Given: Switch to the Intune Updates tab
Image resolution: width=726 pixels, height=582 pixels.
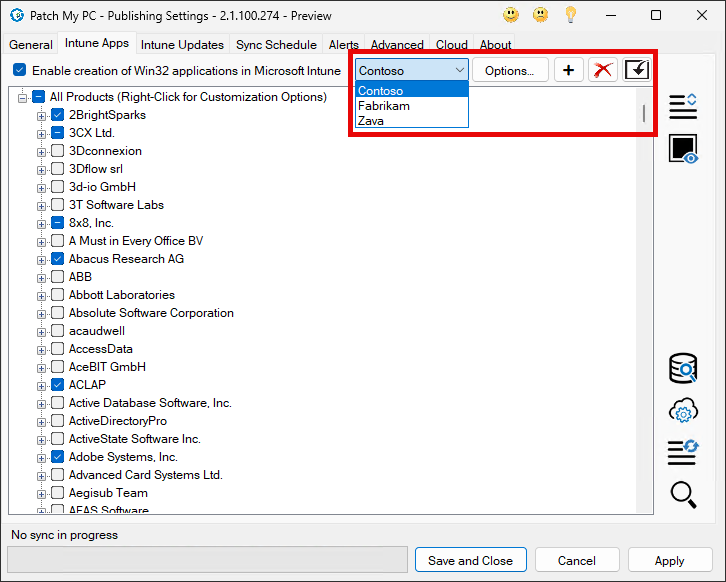Looking at the screenshot, I should click(x=182, y=44).
